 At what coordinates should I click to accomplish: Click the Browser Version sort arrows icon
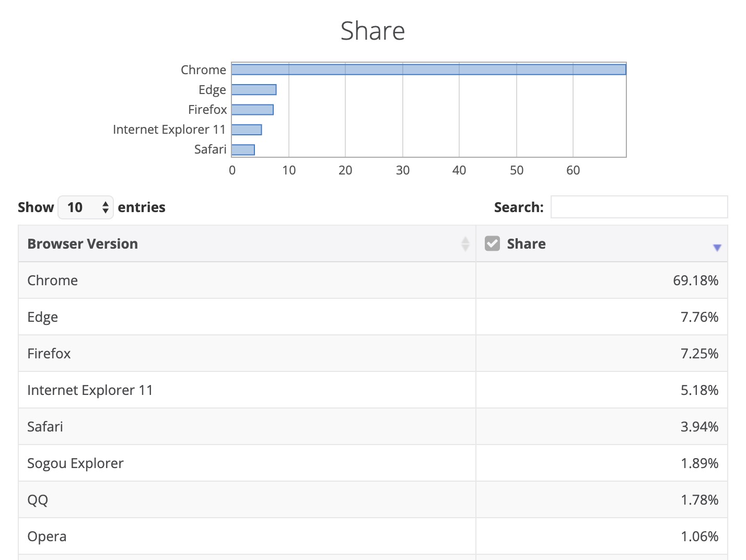pyautogui.click(x=465, y=244)
